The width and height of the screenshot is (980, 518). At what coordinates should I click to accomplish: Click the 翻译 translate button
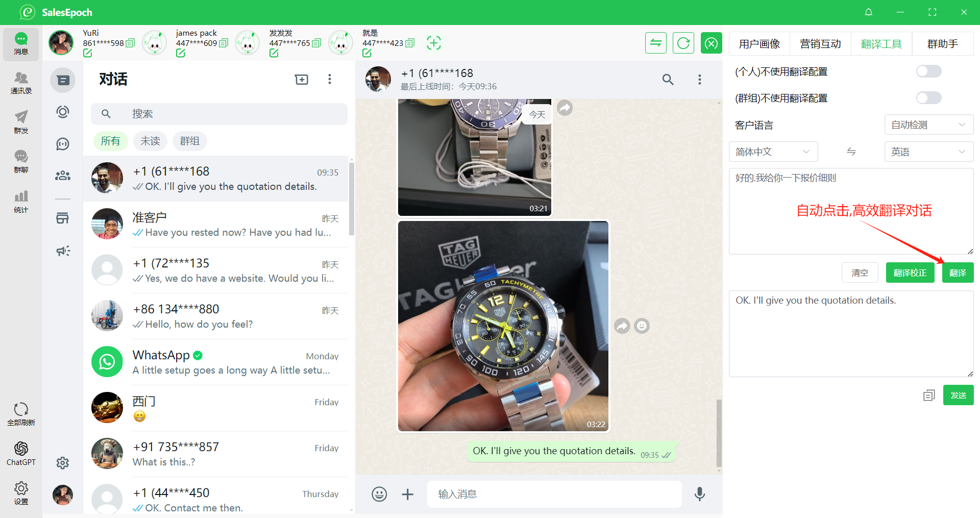click(x=958, y=273)
